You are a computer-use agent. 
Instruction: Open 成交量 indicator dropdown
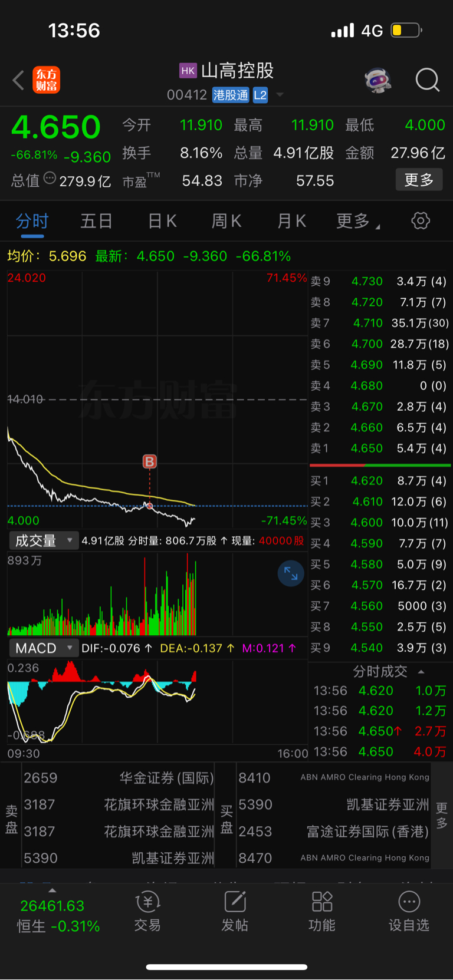coord(43,540)
